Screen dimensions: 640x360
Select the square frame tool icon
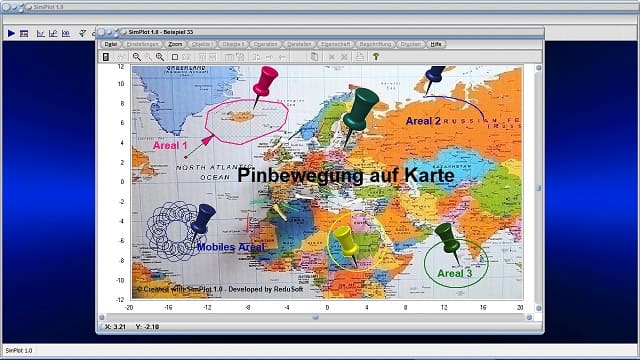[x=175, y=57]
